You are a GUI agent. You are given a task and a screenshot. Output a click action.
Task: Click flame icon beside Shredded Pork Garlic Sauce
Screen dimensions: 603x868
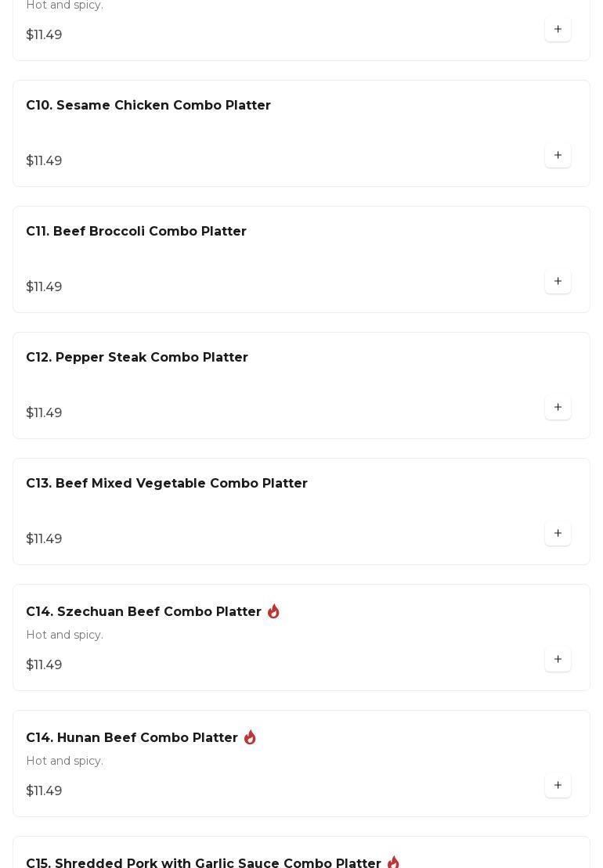point(393,863)
